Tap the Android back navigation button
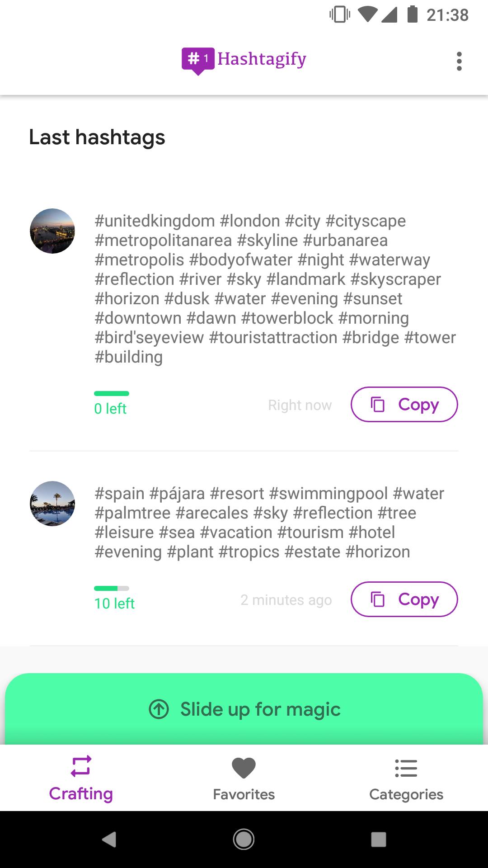Screen dimensions: 488x868 click(x=109, y=840)
